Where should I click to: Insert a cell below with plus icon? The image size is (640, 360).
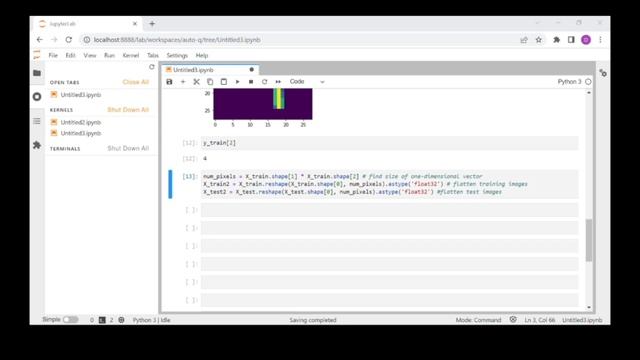tap(183, 82)
